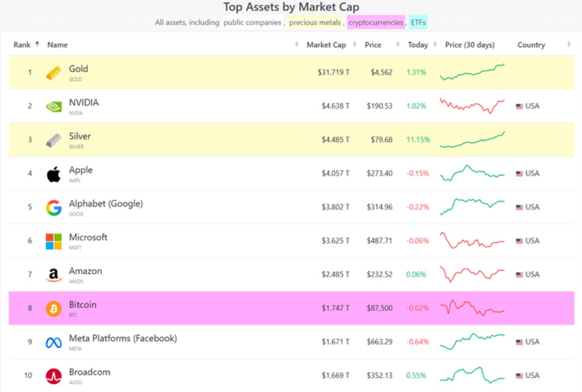Screen dimensions: 582x392
Task: Toggle the Rank column sort arrows
Action: point(37,44)
